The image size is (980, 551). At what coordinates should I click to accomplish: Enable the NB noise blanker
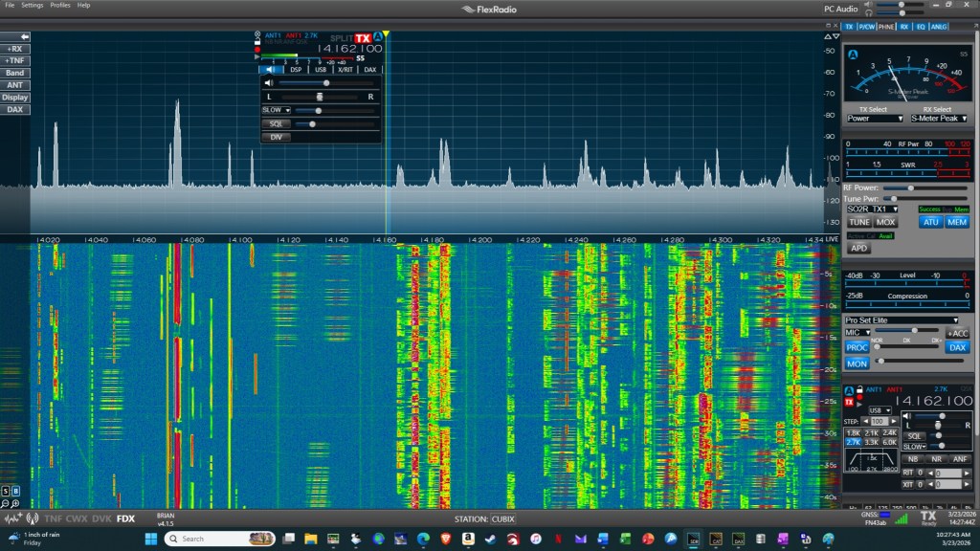914,459
